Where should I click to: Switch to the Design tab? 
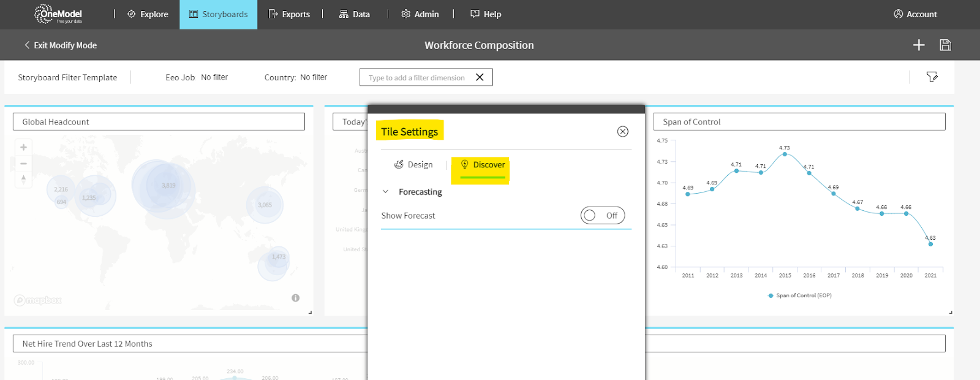413,165
